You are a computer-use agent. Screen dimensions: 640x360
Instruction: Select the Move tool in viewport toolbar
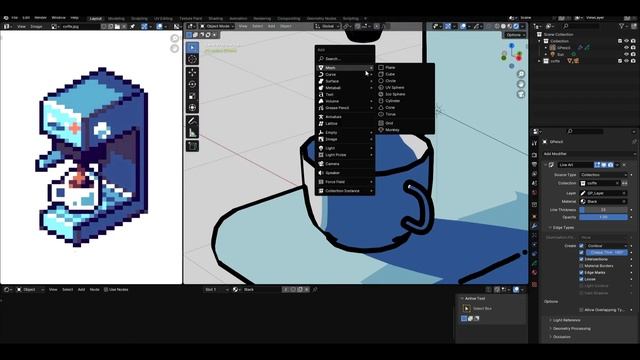[192, 73]
